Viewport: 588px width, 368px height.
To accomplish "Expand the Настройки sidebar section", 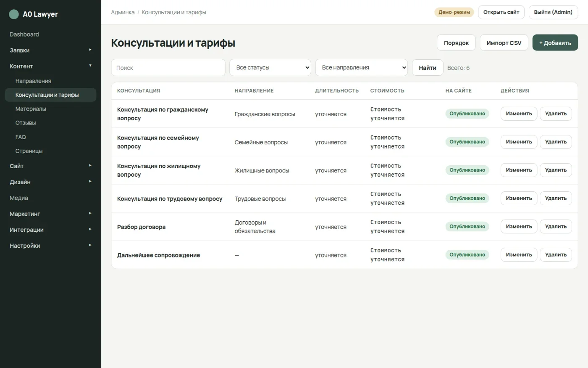I will point(50,246).
